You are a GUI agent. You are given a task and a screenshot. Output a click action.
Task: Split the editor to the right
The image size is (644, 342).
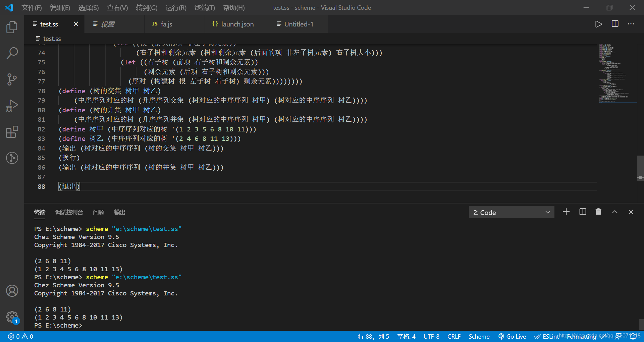tap(615, 24)
